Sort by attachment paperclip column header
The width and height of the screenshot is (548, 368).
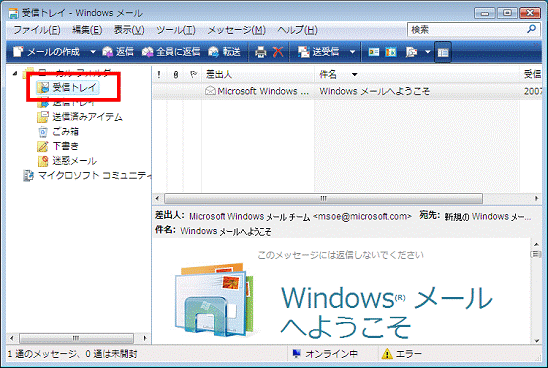(x=176, y=74)
